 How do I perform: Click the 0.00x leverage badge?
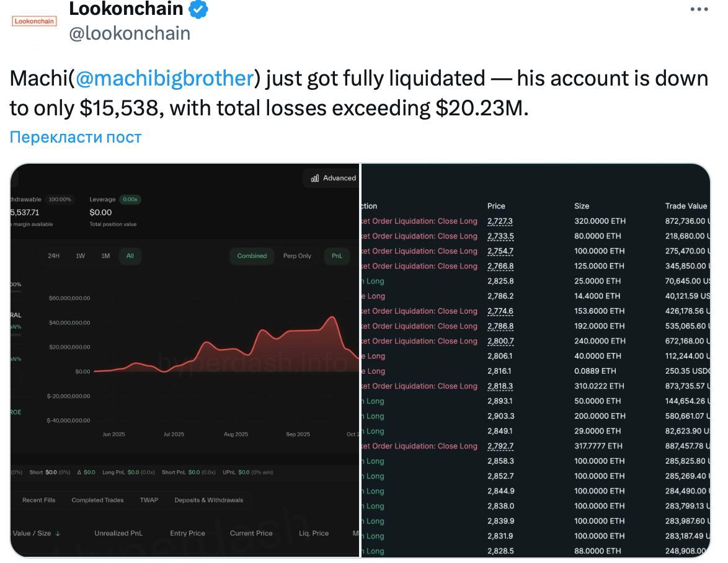[130, 200]
